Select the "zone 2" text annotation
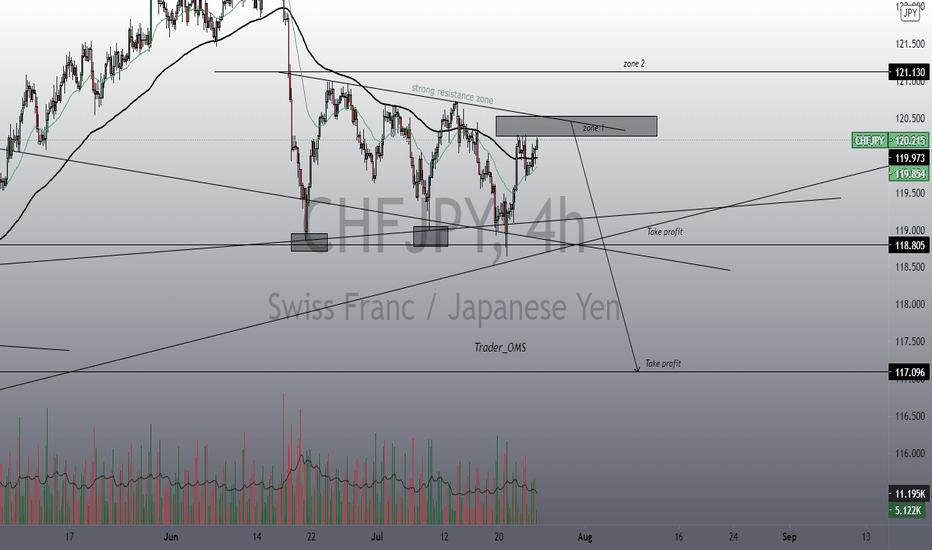Viewport: 932px width, 550px height. point(634,63)
